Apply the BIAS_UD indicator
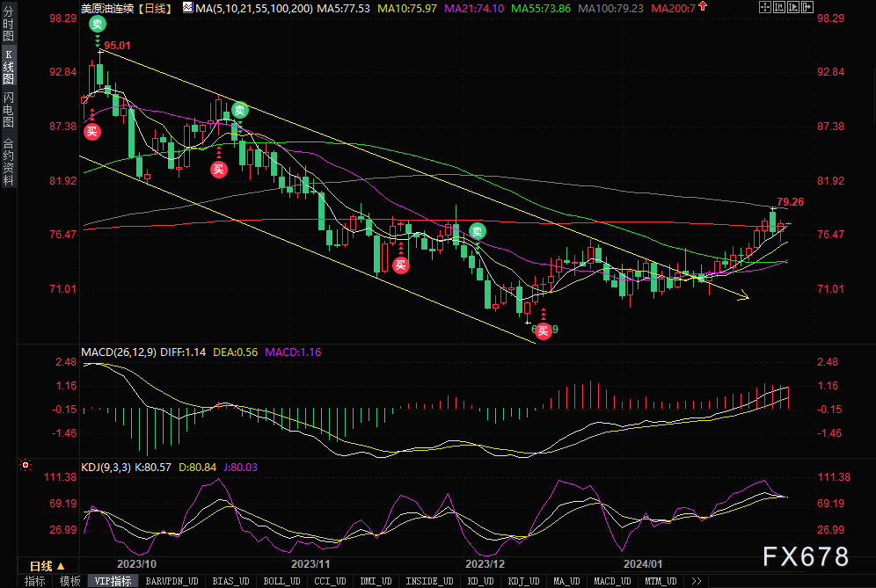876x588 pixels. tap(230, 581)
